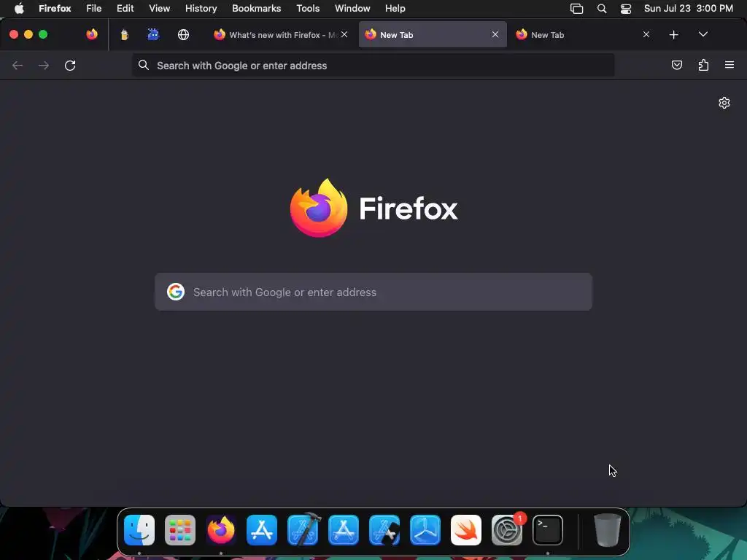Open the Bookmarks menu

coord(256,9)
